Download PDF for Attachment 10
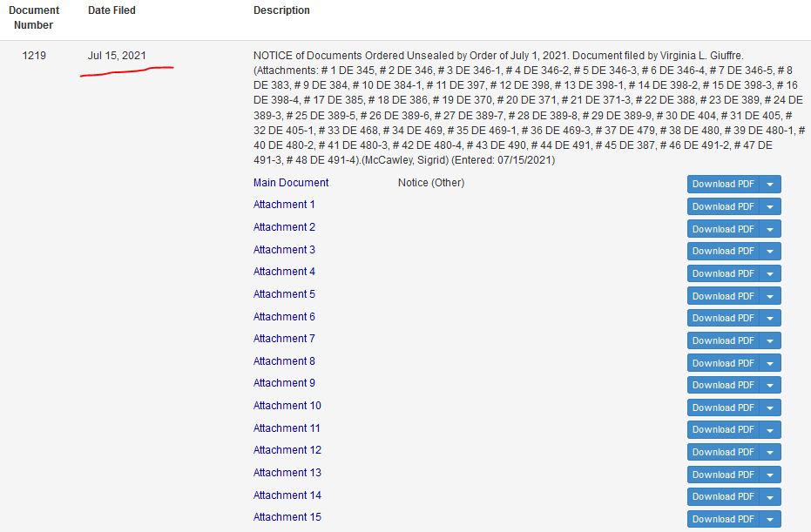 click(723, 407)
